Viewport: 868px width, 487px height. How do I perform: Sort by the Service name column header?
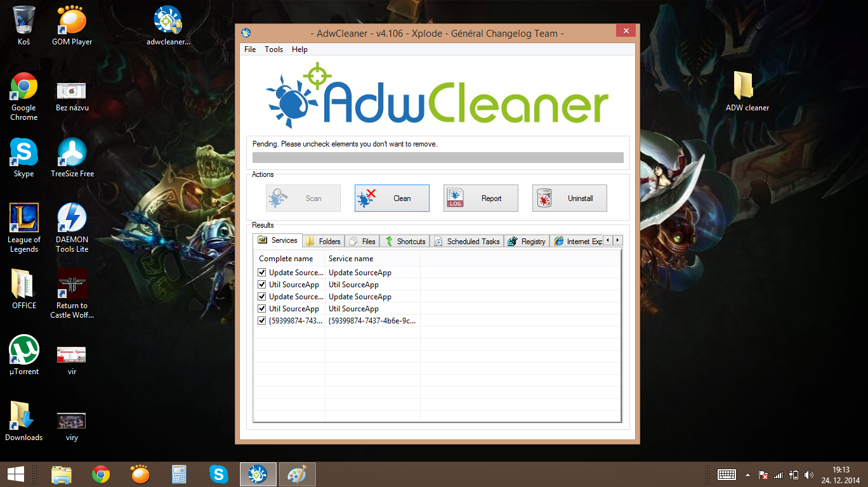[x=372, y=259]
